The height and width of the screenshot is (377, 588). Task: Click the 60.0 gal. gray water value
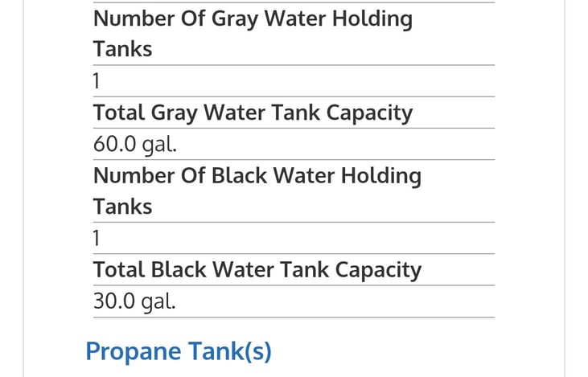[x=134, y=144]
